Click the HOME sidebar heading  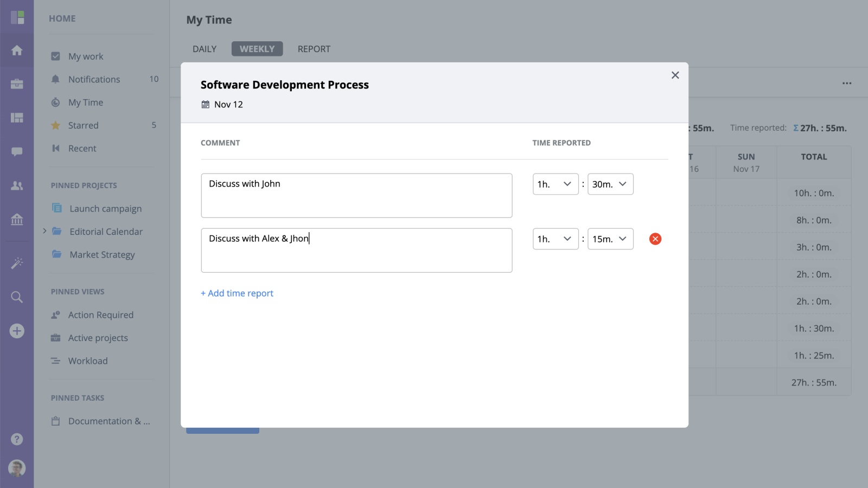pos(62,18)
